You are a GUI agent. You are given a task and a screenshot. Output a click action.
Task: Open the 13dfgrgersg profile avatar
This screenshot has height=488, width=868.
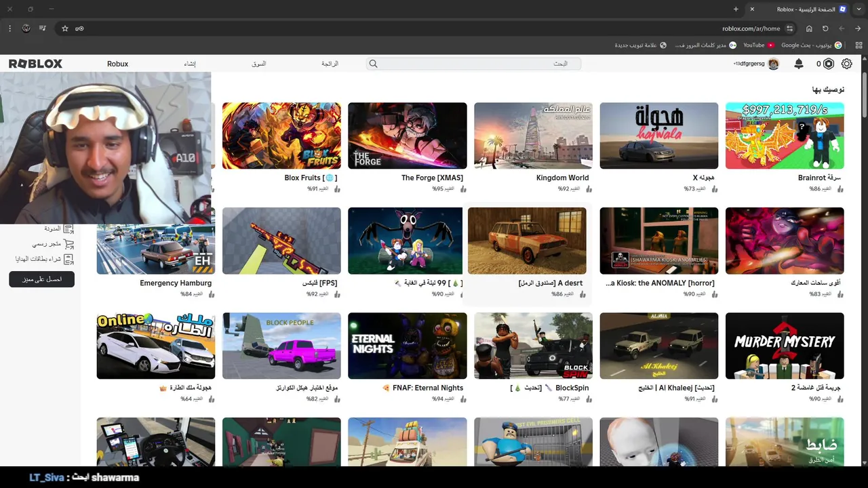tap(773, 64)
